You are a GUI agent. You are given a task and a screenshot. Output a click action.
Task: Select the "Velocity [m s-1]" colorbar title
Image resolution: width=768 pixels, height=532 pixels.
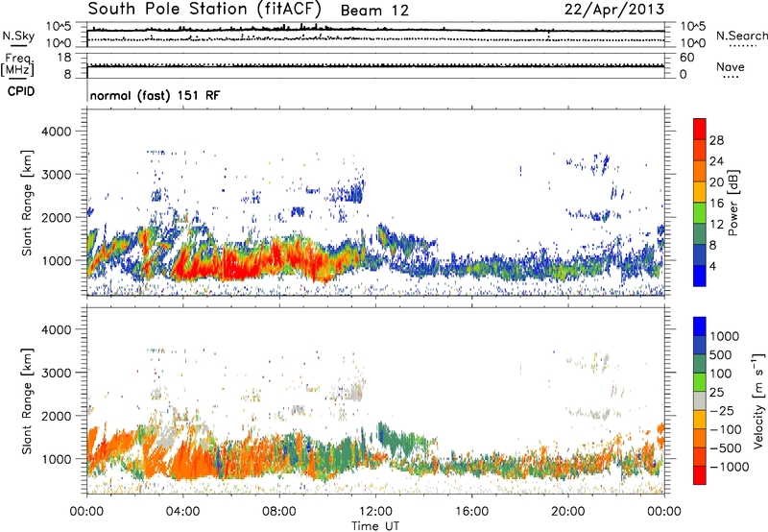pyautogui.click(x=758, y=400)
